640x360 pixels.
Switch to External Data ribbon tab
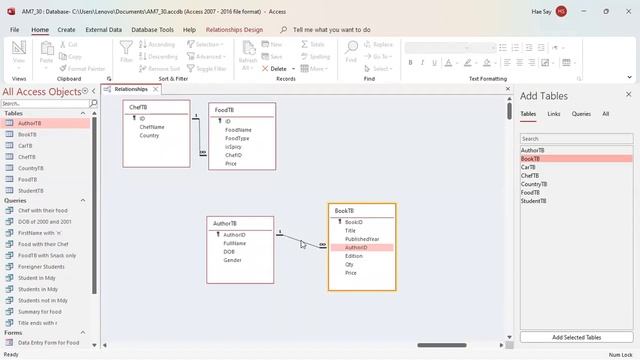click(104, 29)
